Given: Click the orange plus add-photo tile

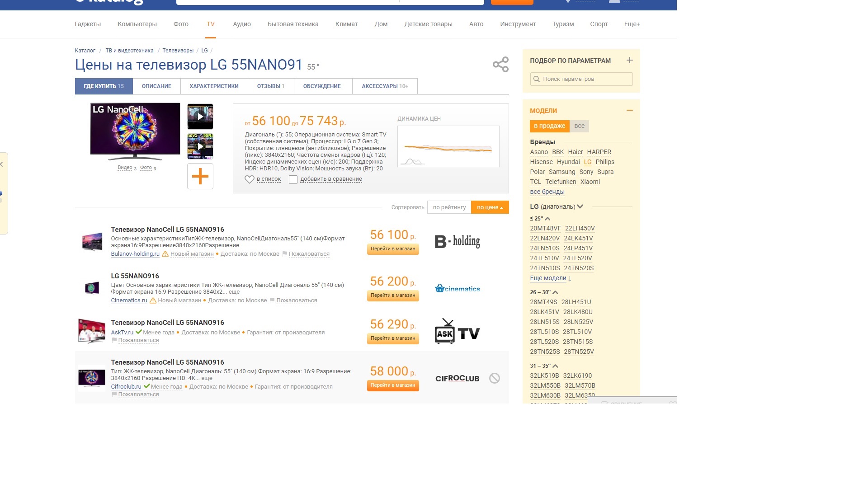Looking at the screenshot, I should [200, 176].
